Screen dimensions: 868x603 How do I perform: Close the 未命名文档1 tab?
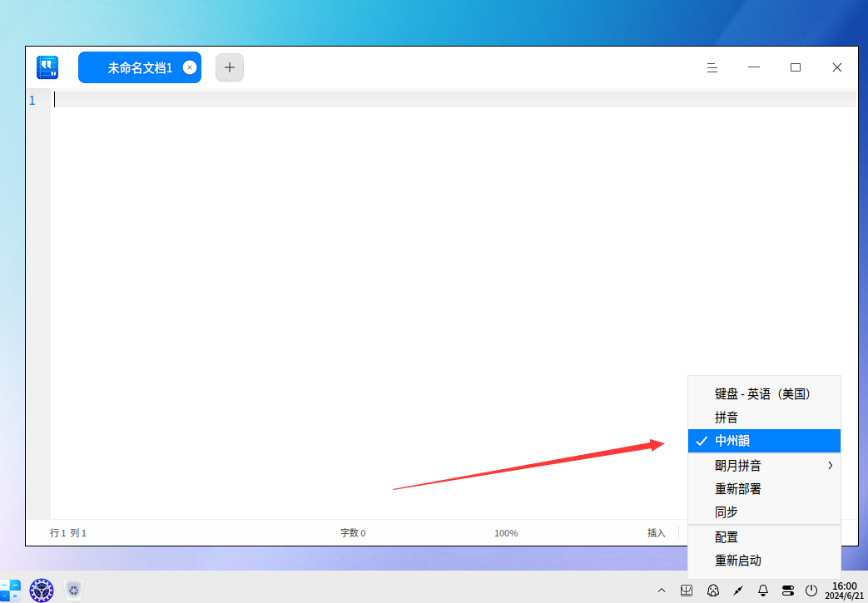pos(189,67)
